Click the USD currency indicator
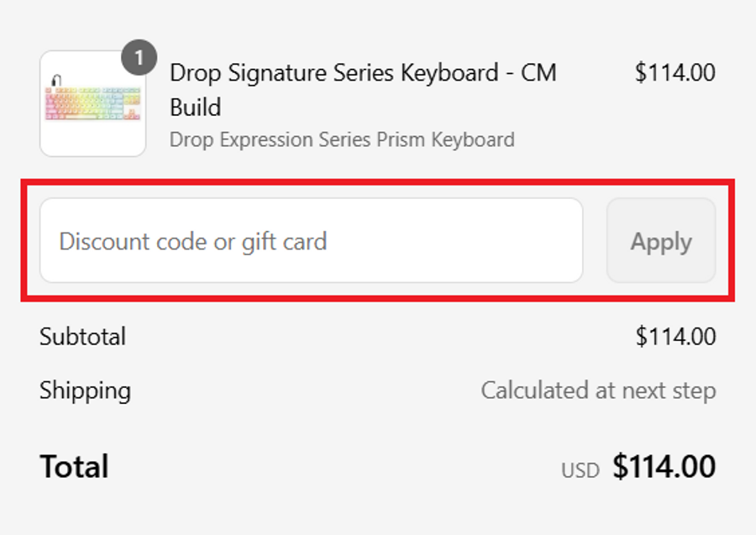This screenshot has width=756, height=535. click(580, 469)
